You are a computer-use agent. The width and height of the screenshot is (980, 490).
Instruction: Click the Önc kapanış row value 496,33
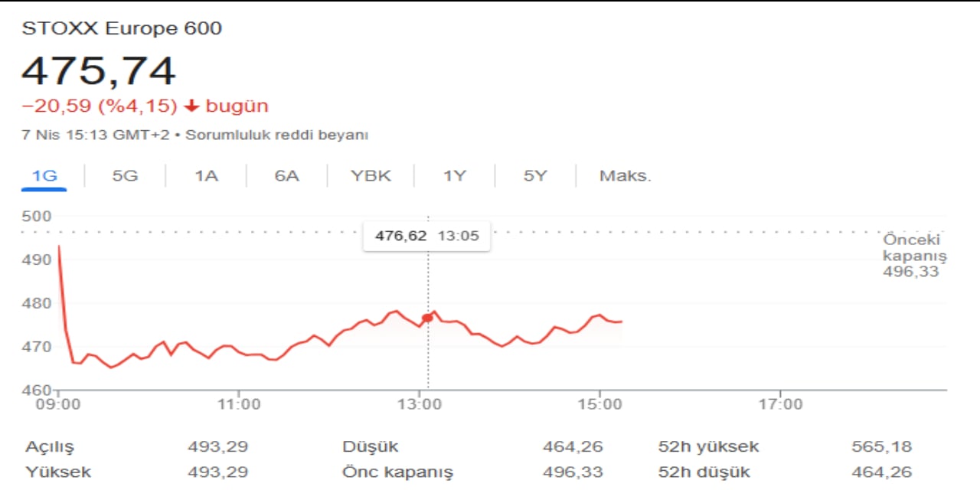573,472
